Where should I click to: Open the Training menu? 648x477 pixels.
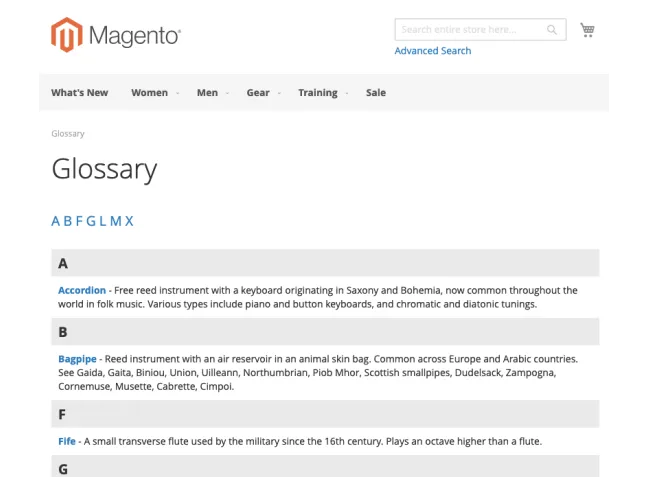click(x=318, y=93)
